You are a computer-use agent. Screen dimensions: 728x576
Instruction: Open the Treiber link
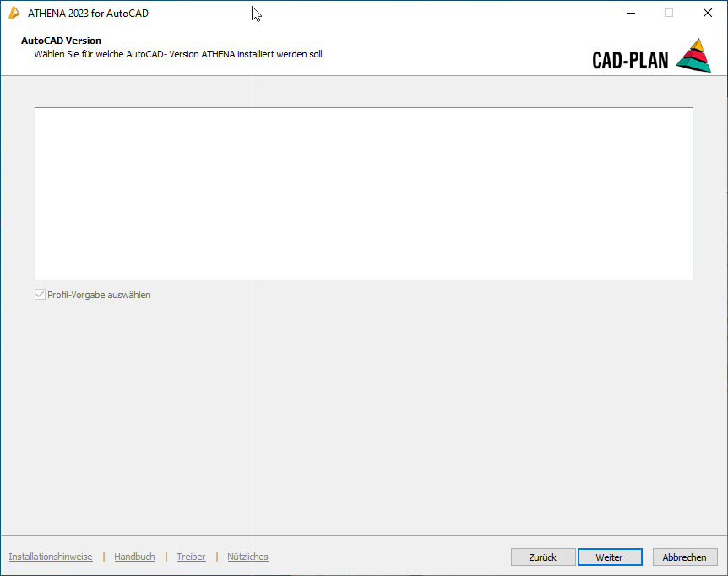point(191,557)
